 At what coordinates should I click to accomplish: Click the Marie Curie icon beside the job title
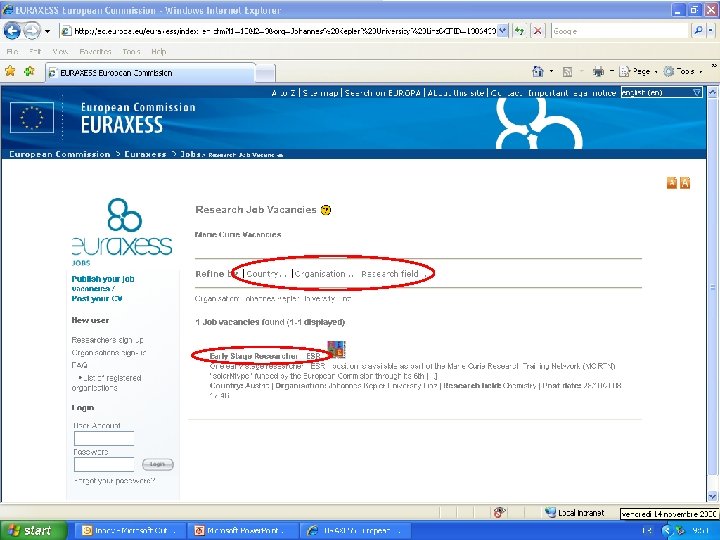point(336,349)
